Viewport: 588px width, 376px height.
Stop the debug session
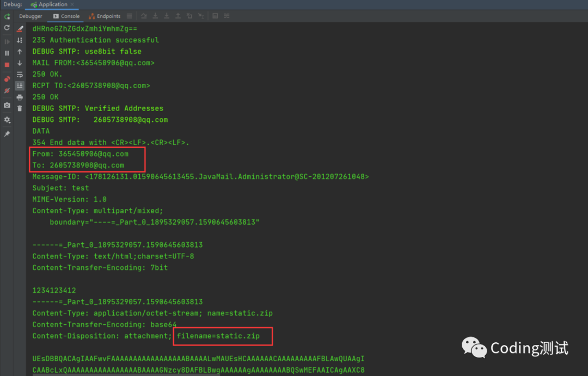pos(7,65)
